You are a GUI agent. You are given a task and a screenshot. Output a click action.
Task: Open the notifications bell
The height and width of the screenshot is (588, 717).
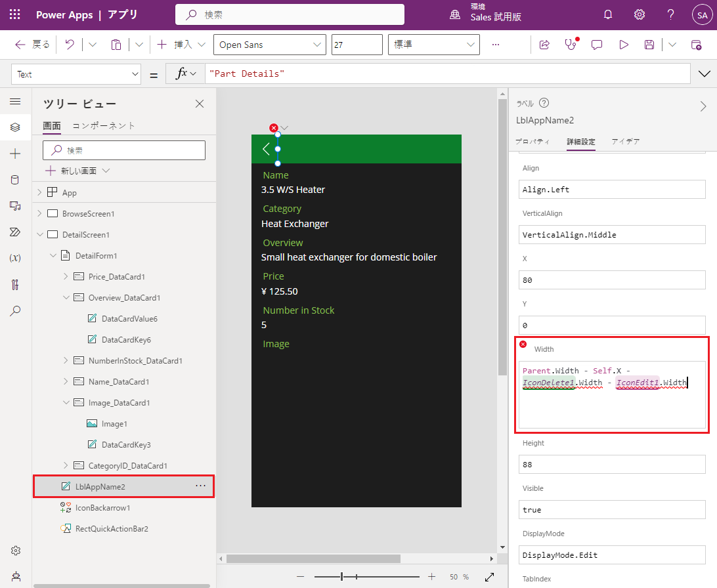[x=608, y=14]
